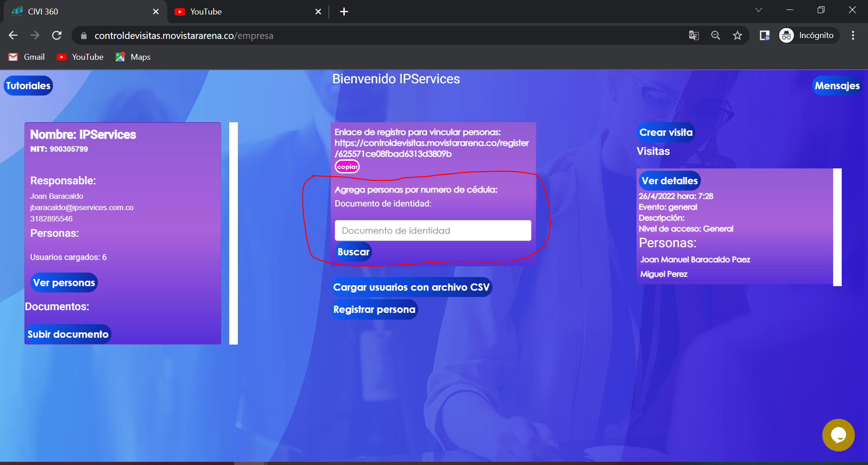Viewport: 868px width, 465px height.
Task: Open the Gmail bookmark
Action: pos(27,57)
